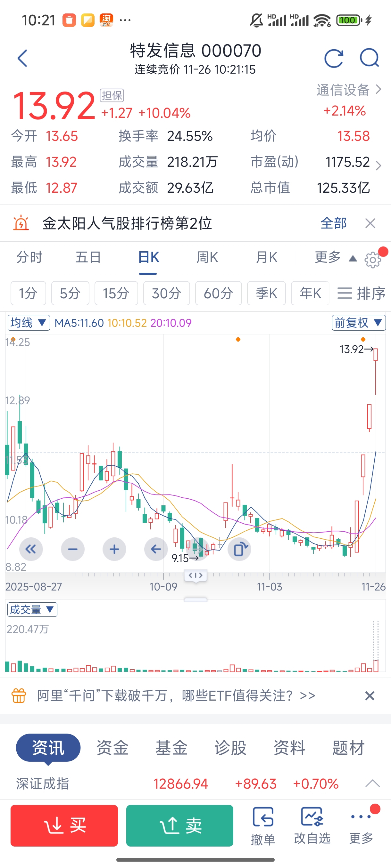
Task: Open the 前复权 adjustment dropdown
Action: pos(359,323)
